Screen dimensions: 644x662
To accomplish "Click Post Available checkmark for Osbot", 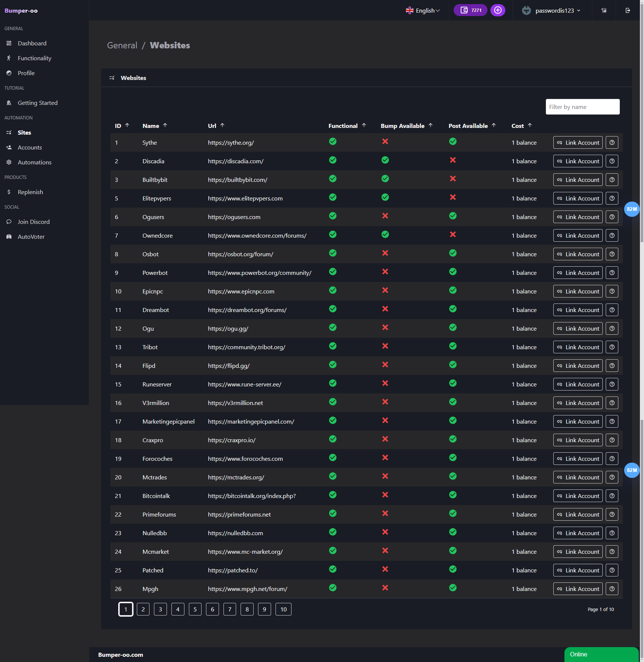I will coord(453,253).
